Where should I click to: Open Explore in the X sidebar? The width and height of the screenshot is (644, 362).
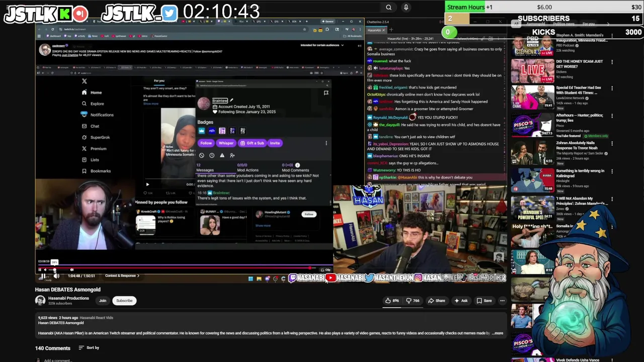[93, 104]
